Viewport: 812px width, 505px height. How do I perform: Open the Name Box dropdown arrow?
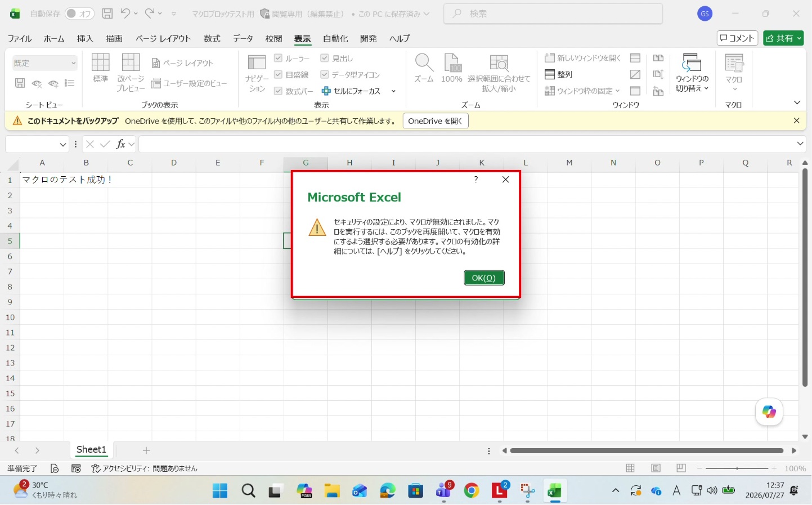(62, 145)
